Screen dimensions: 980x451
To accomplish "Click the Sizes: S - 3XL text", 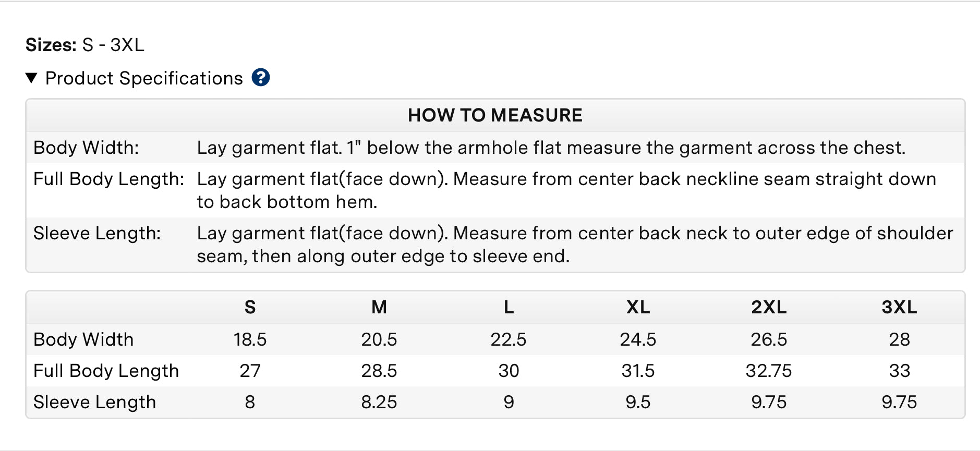I will 85,45.
